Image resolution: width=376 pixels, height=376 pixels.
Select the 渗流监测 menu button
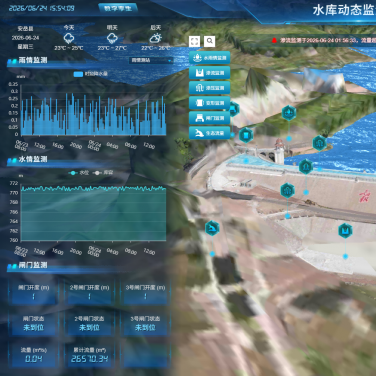[x=210, y=73]
